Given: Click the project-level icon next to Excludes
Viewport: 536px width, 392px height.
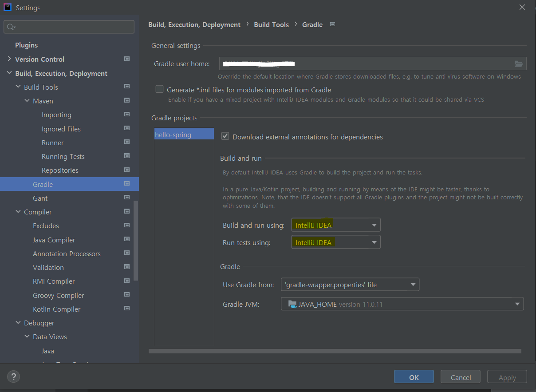Looking at the screenshot, I should 127,225.
